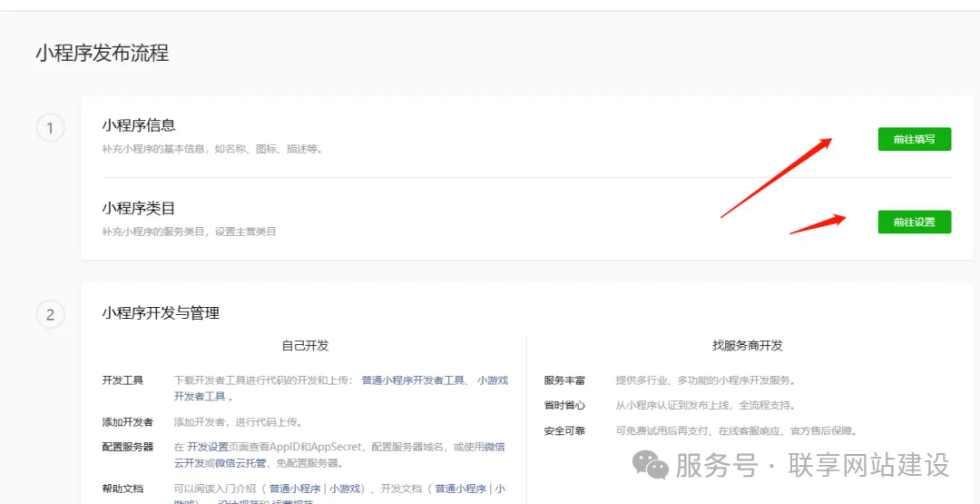Viewport: 980px width, 504px height.
Task: Open the 微信云托管 link
Action: click(x=240, y=462)
